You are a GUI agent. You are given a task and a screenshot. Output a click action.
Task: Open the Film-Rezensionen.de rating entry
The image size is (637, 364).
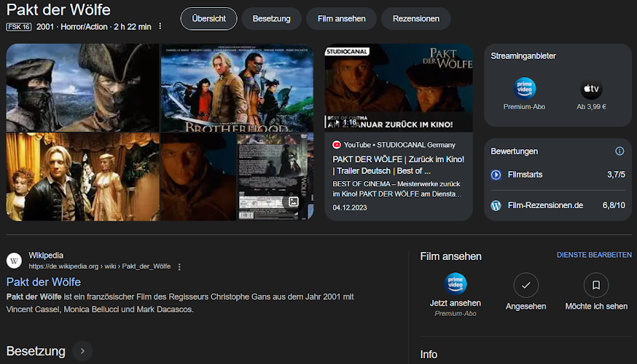558,205
